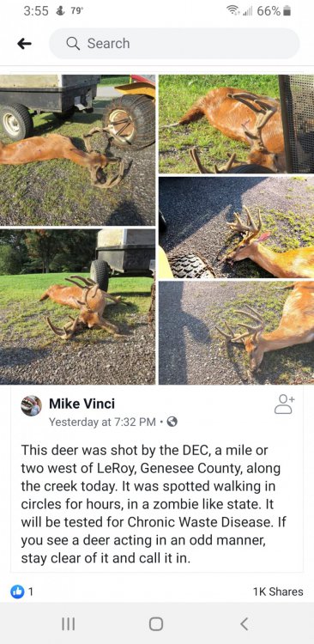The image size is (314, 644).
Task: Tap the magnifying glass search icon
Action: click(x=73, y=44)
